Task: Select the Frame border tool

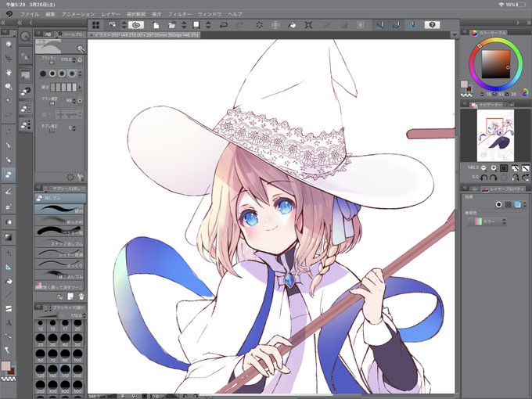Action: 9,308
